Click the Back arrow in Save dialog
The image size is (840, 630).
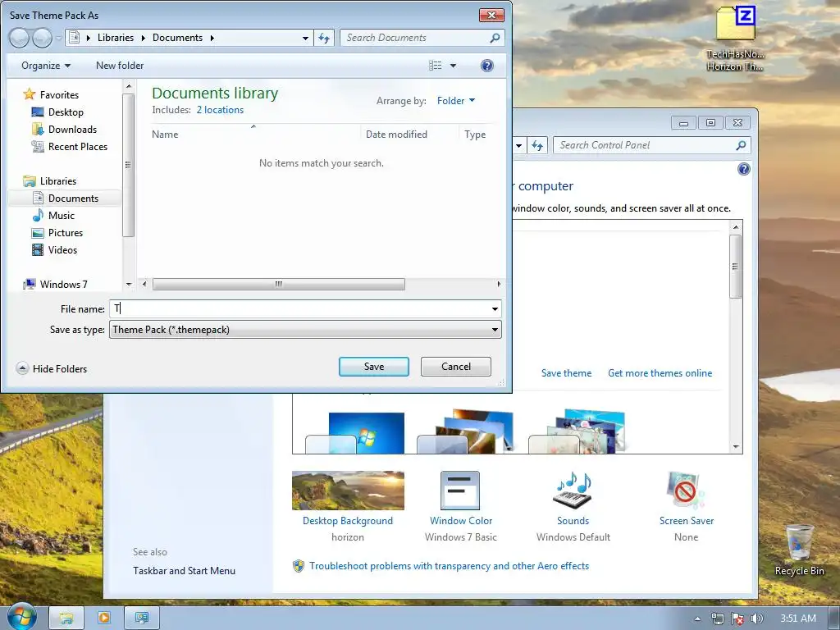click(x=20, y=38)
